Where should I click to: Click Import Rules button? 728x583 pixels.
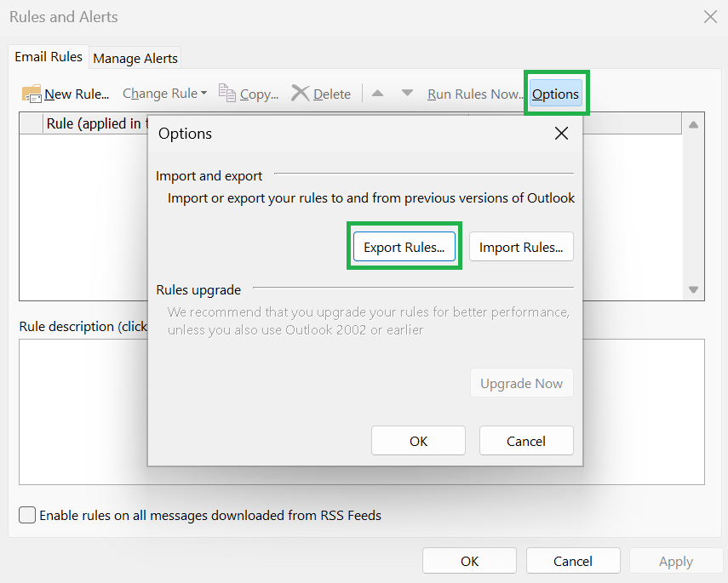521,247
